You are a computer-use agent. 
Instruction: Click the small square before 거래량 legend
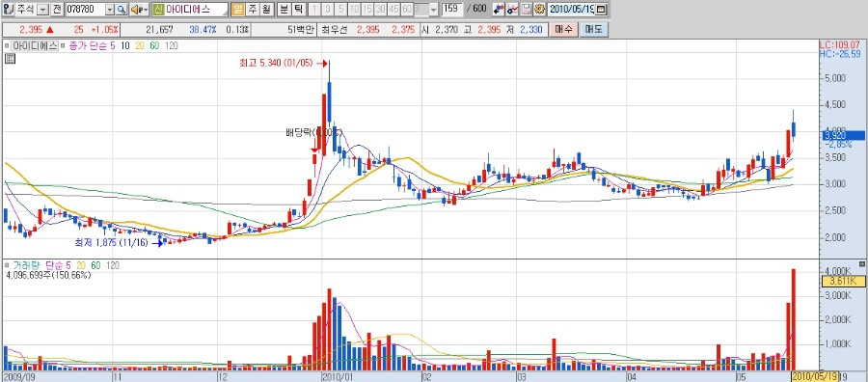tap(7, 265)
